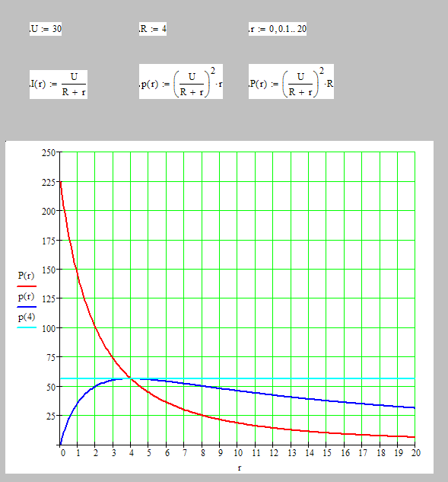Click curve intersection point at r equals 4
The height and width of the screenshot is (482, 448).
(x=131, y=378)
